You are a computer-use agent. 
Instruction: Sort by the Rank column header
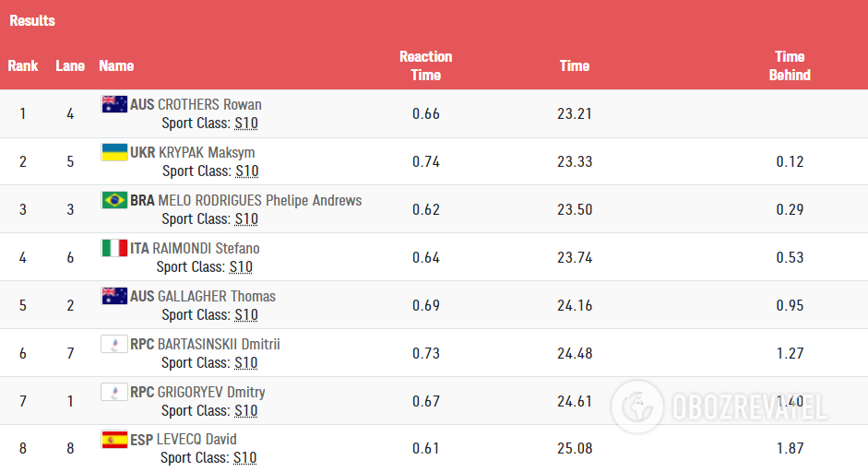23,65
